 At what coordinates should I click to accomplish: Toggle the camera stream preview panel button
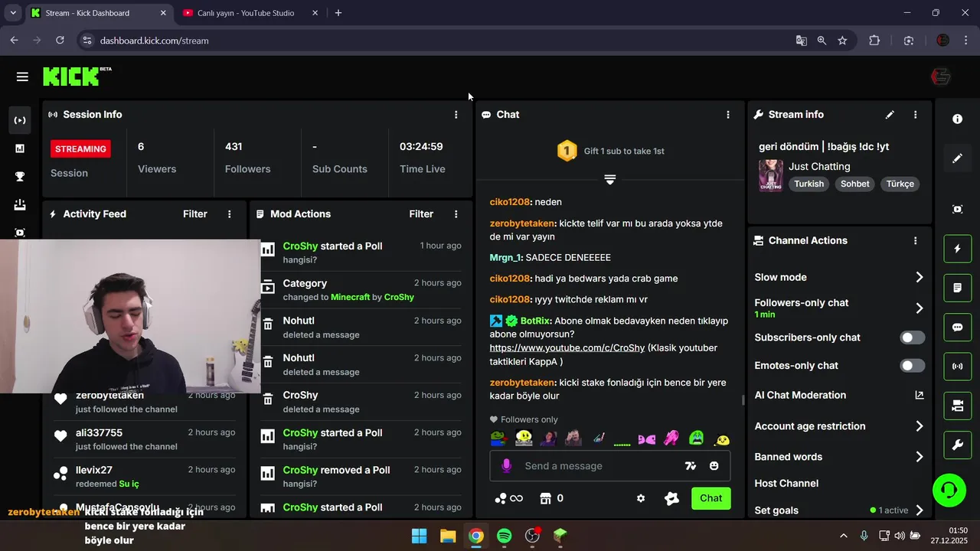pyautogui.click(x=957, y=406)
